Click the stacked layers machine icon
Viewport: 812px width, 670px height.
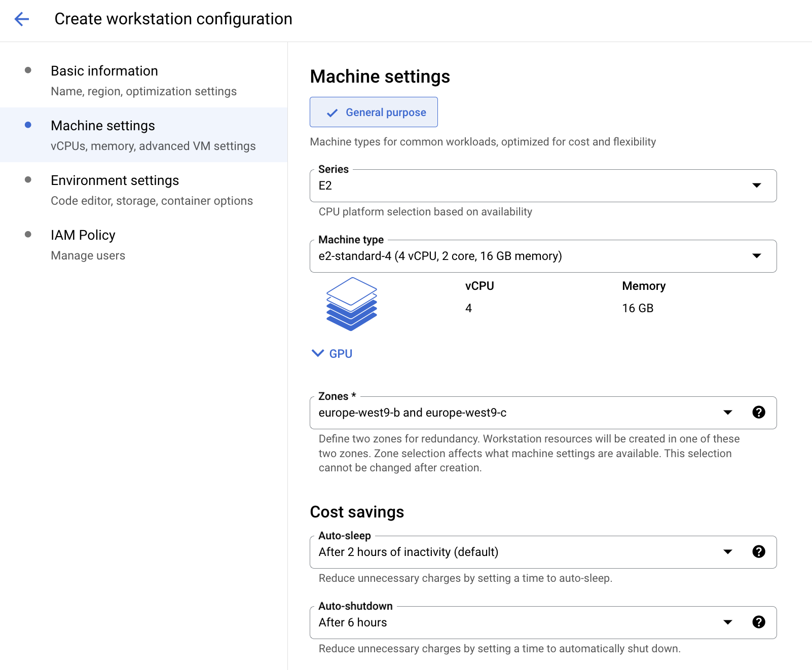[351, 304]
